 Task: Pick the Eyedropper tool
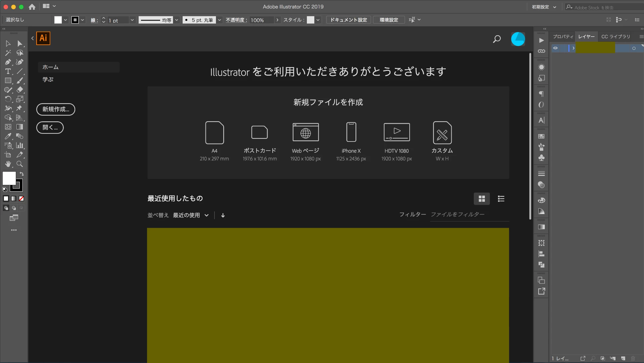(8, 136)
